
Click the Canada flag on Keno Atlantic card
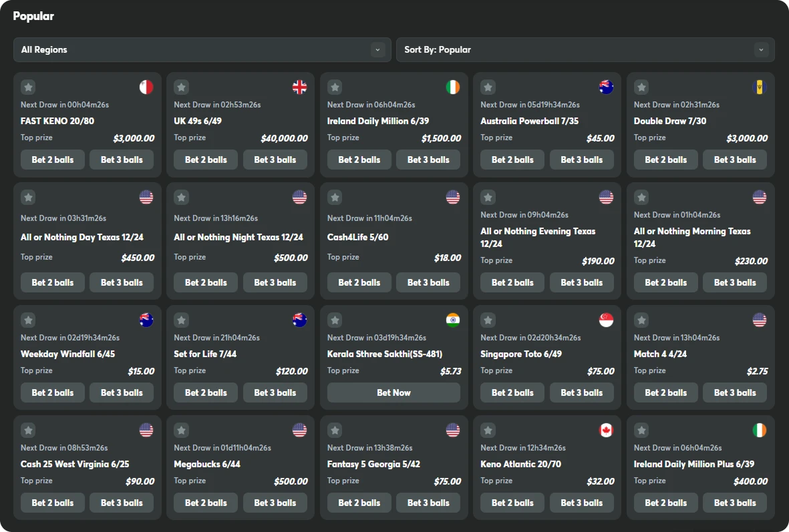click(606, 430)
